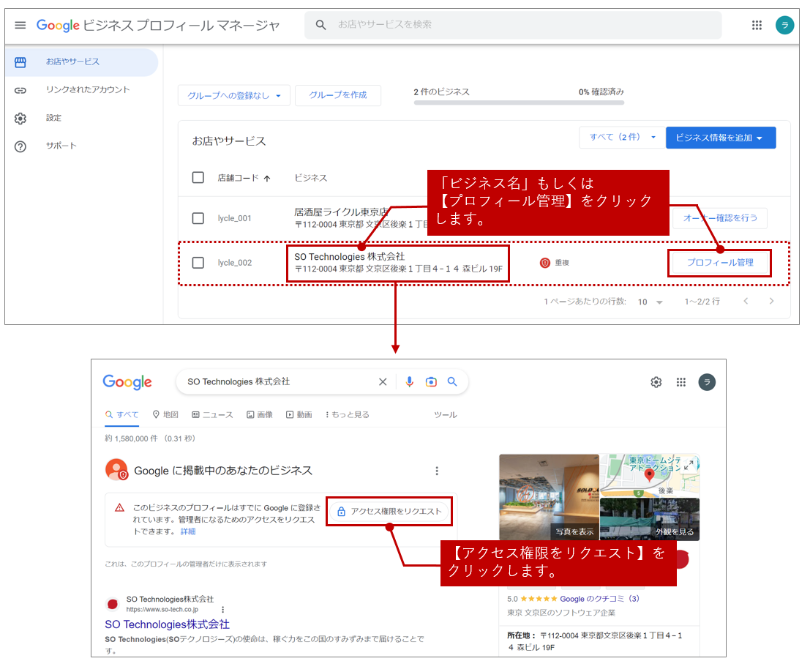The height and width of the screenshot is (672, 810).
Task: Click the microphone voice search icon
Action: [410, 381]
